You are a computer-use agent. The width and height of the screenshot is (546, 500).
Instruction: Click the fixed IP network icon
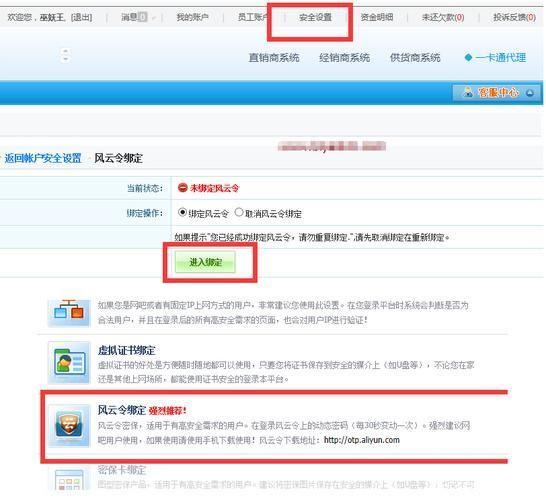coord(69,312)
